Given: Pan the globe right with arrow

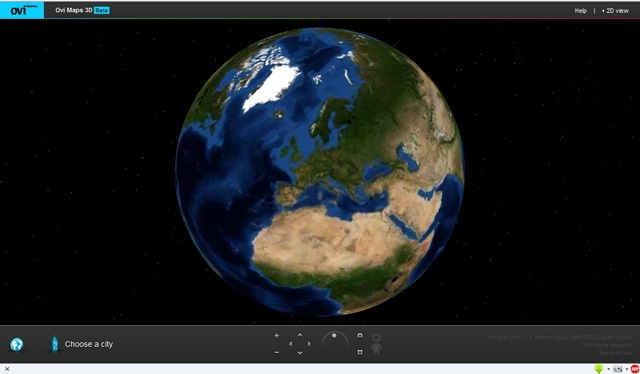Looking at the screenshot, I should tap(309, 344).
